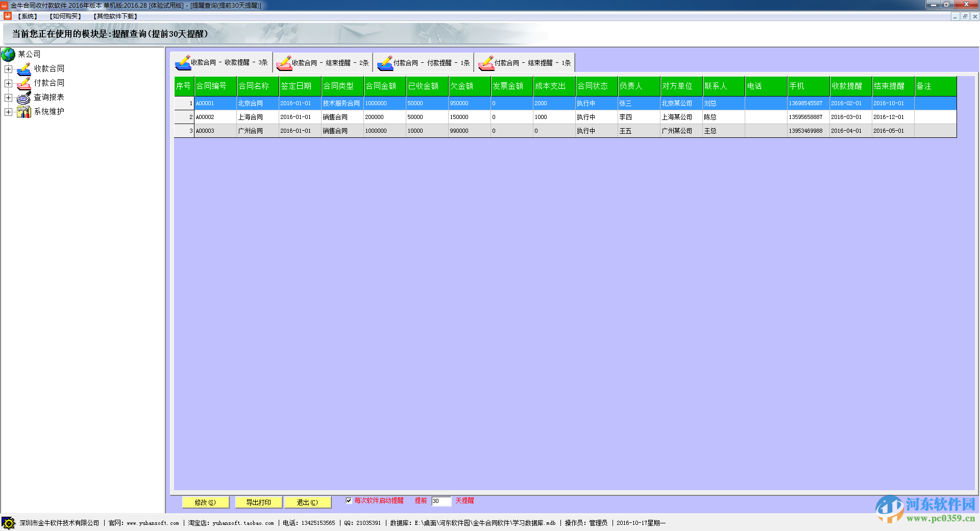Click the icon on the 付款合同-结束提醒 tab

tap(486, 63)
